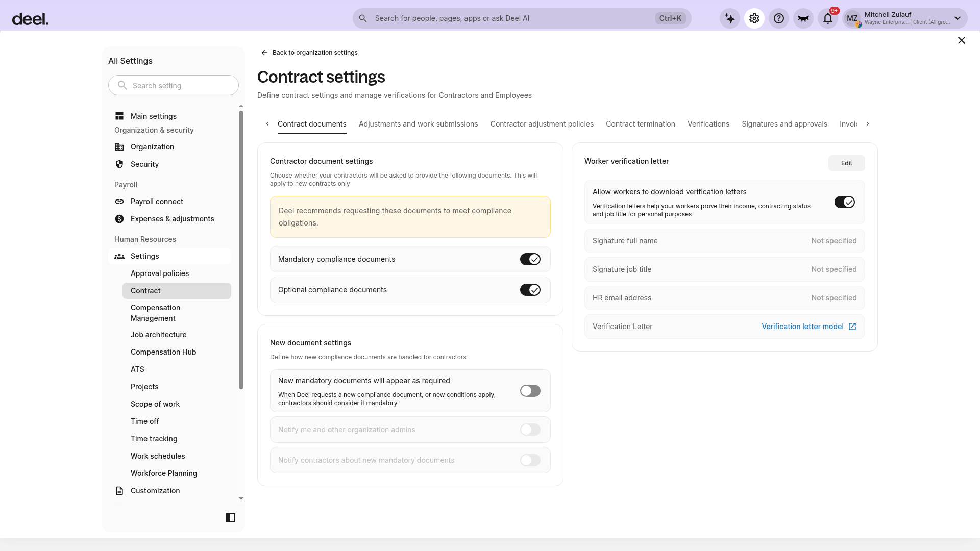980x551 pixels.
Task: Click the Security shield icon
Action: 119,164
